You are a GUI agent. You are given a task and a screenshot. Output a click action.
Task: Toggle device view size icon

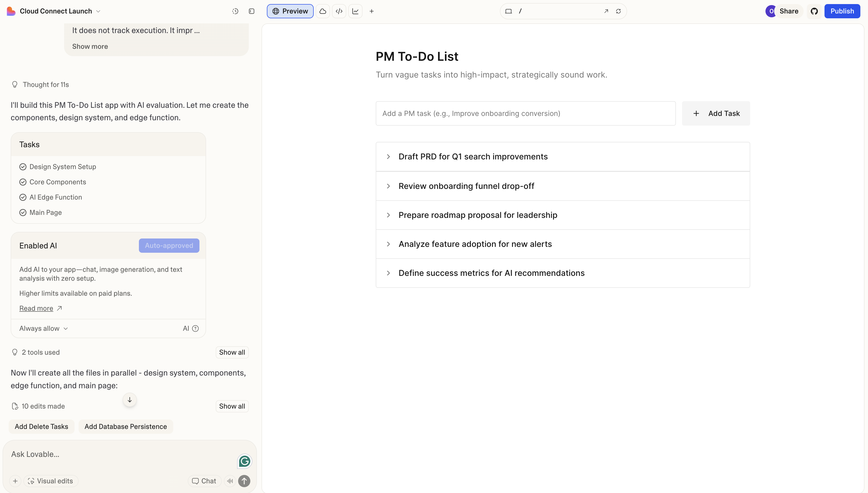(x=508, y=11)
